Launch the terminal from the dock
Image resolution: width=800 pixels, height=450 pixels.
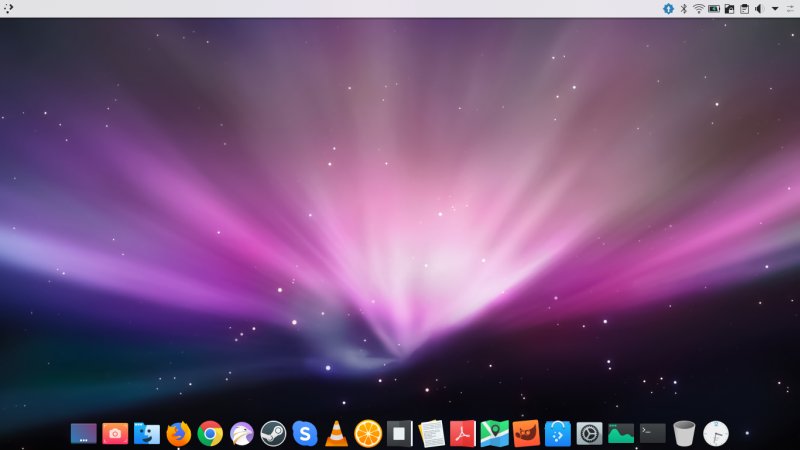[652, 433]
